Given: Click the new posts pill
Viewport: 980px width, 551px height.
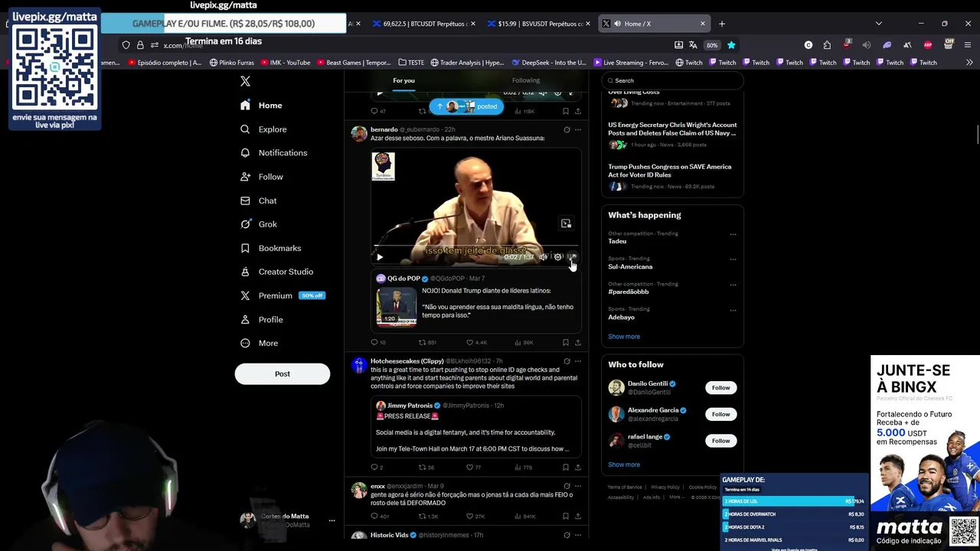Looking at the screenshot, I should click(x=466, y=106).
